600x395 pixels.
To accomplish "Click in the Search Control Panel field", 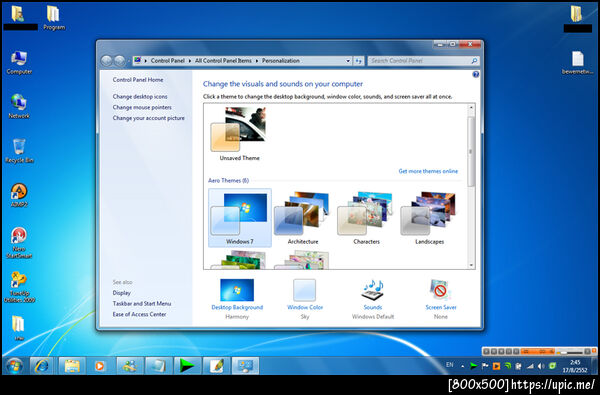I will coord(419,61).
